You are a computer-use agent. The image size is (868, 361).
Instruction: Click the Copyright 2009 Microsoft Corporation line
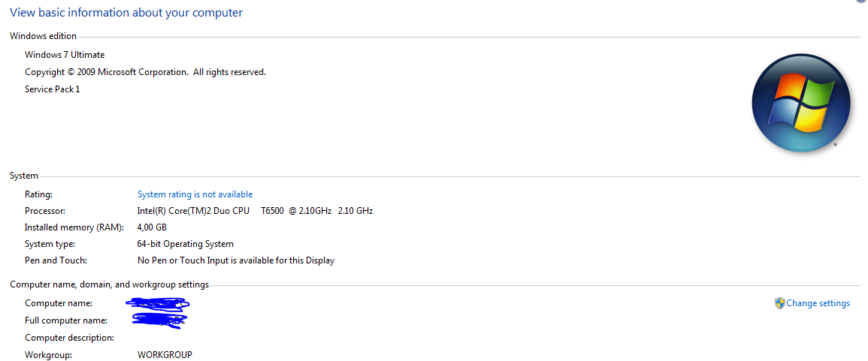pyautogui.click(x=146, y=72)
